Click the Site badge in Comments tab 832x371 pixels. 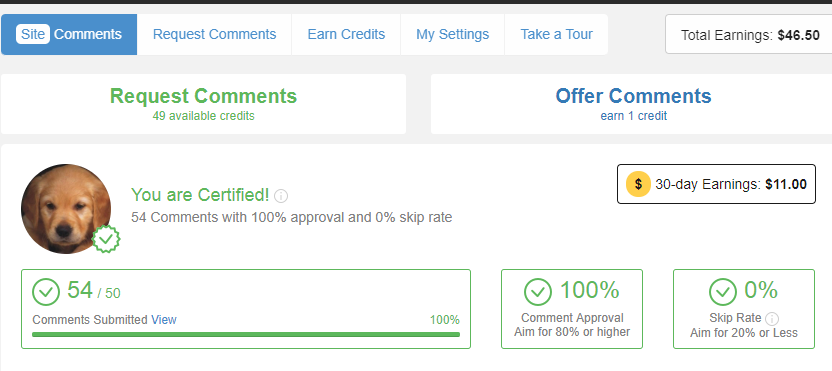click(x=33, y=34)
